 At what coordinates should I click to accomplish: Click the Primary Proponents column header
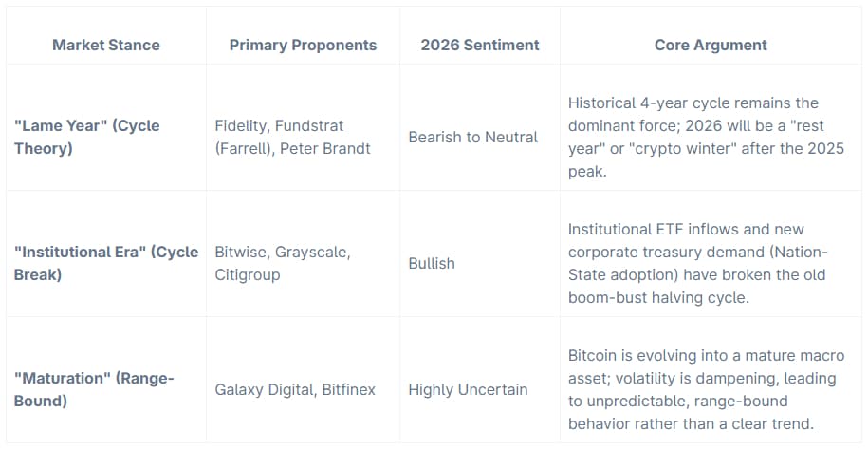click(303, 45)
